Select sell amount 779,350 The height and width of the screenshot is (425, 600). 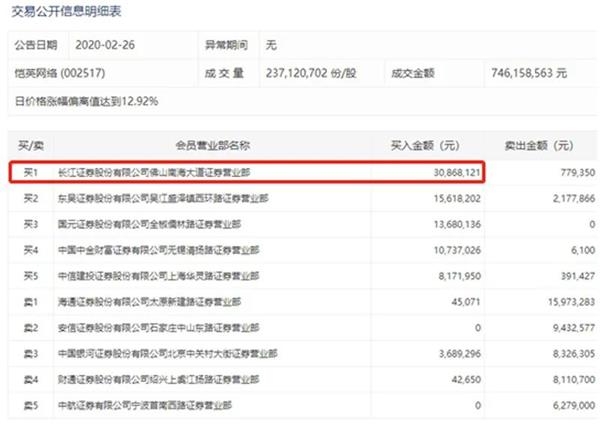tap(578, 173)
